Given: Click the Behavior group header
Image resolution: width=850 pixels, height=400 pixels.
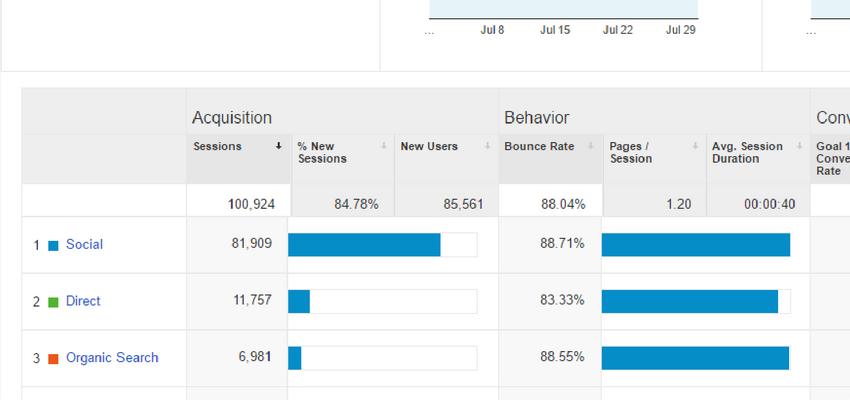Looking at the screenshot, I should [x=537, y=118].
